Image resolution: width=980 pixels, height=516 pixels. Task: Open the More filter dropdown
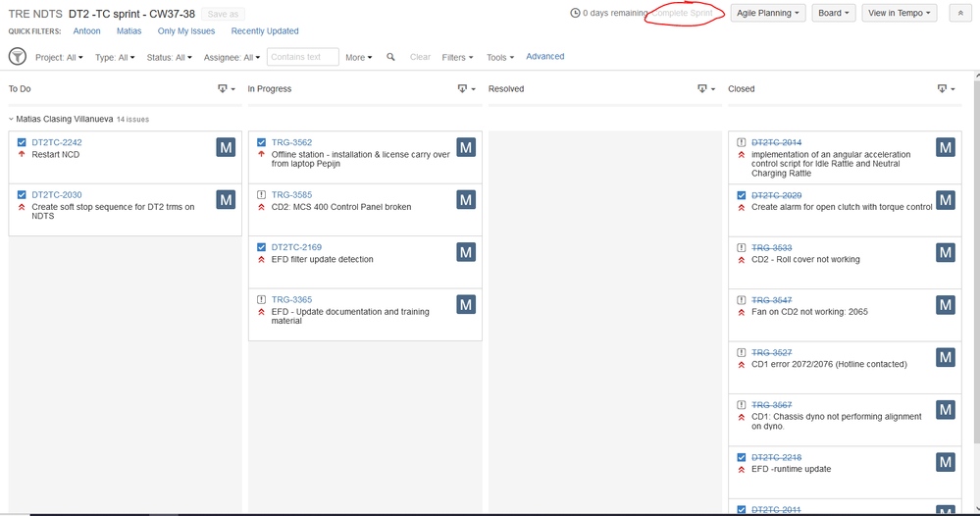[x=359, y=58]
